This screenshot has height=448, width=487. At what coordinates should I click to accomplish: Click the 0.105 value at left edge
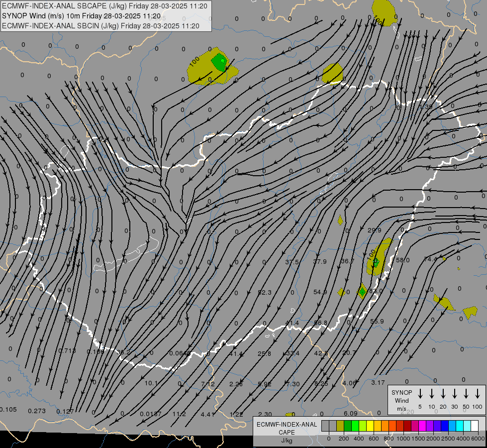point(8,410)
